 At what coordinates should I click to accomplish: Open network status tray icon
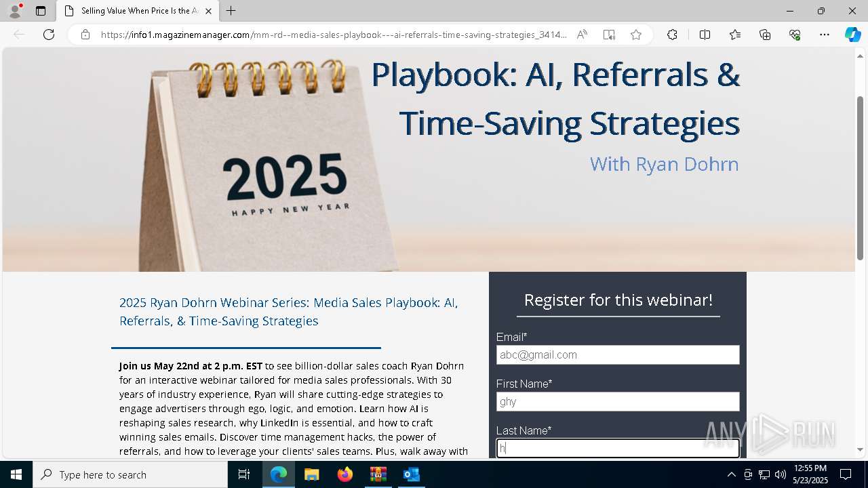pyautogui.click(x=764, y=474)
